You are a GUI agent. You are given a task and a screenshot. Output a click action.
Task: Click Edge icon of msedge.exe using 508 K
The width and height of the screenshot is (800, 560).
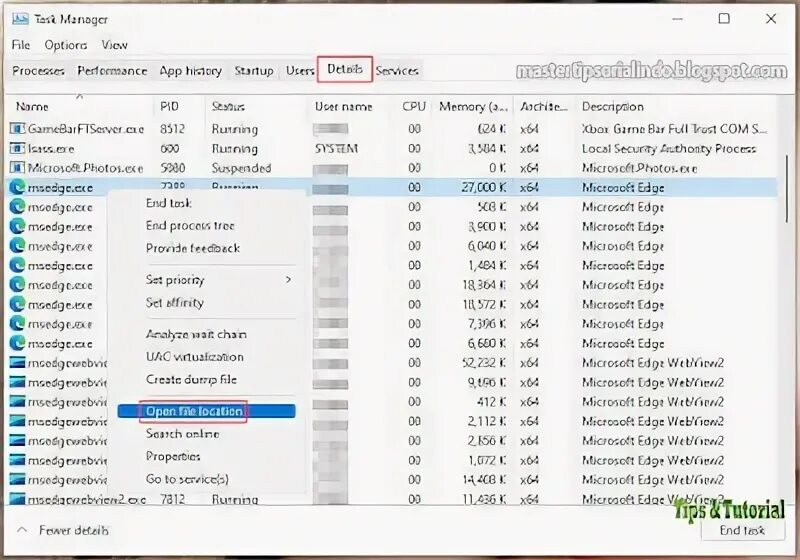click(17, 207)
